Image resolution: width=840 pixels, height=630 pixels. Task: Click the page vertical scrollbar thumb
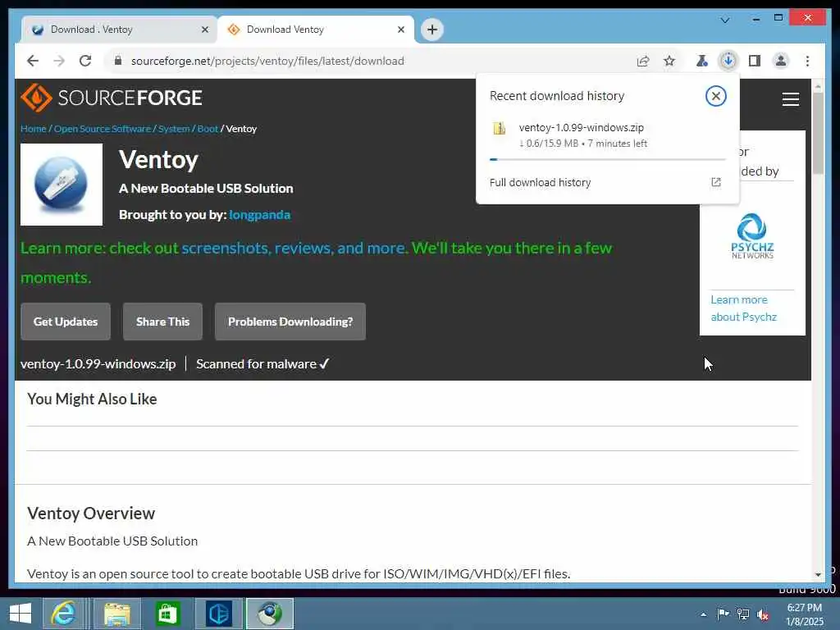pos(818,133)
